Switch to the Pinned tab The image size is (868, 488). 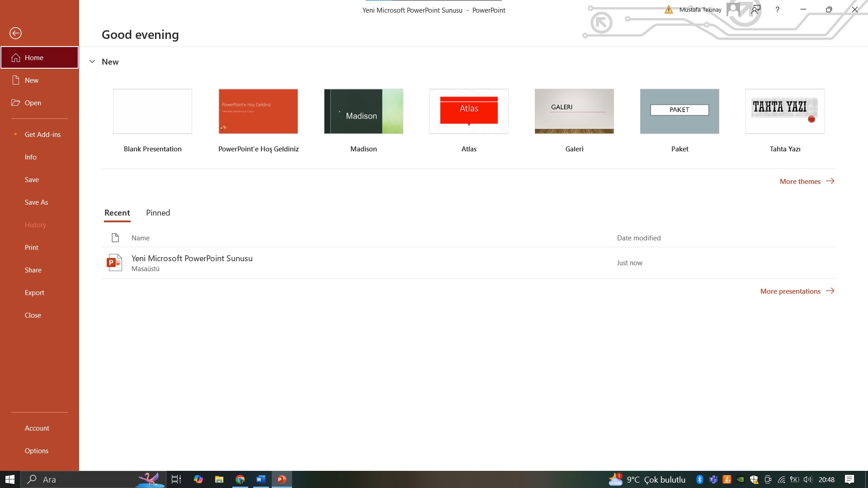[158, 213]
